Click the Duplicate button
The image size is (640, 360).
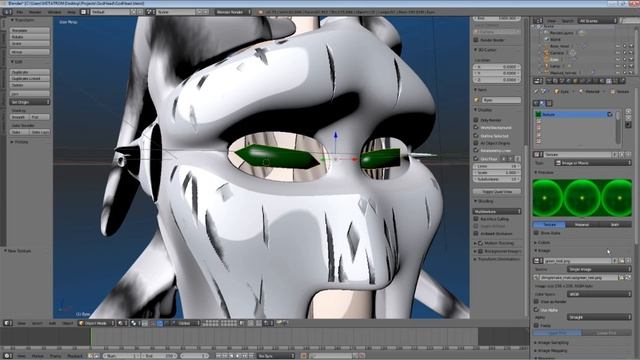29,72
